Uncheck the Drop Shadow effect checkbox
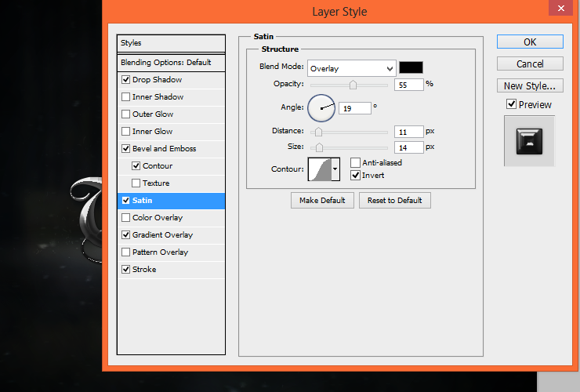 click(x=125, y=80)
